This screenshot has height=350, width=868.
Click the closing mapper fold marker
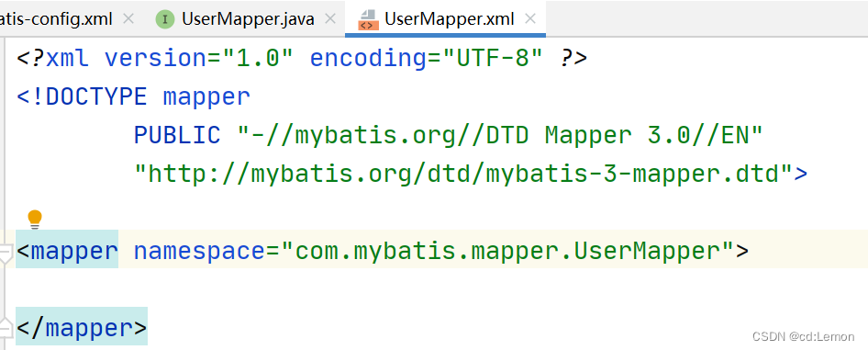(x=5, y=327)
